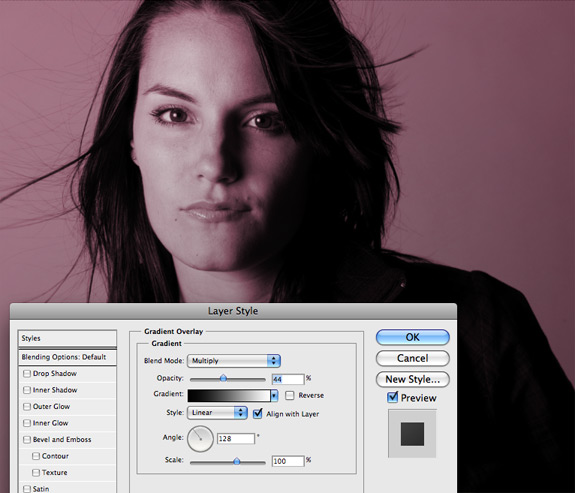Select Blending Options: Default

[x=67, y=357]
